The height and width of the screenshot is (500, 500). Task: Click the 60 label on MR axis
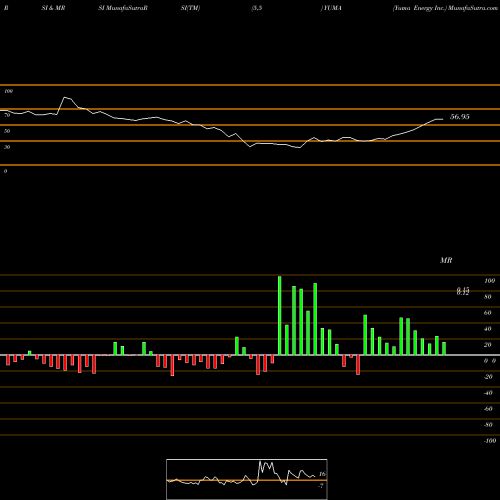488,313
